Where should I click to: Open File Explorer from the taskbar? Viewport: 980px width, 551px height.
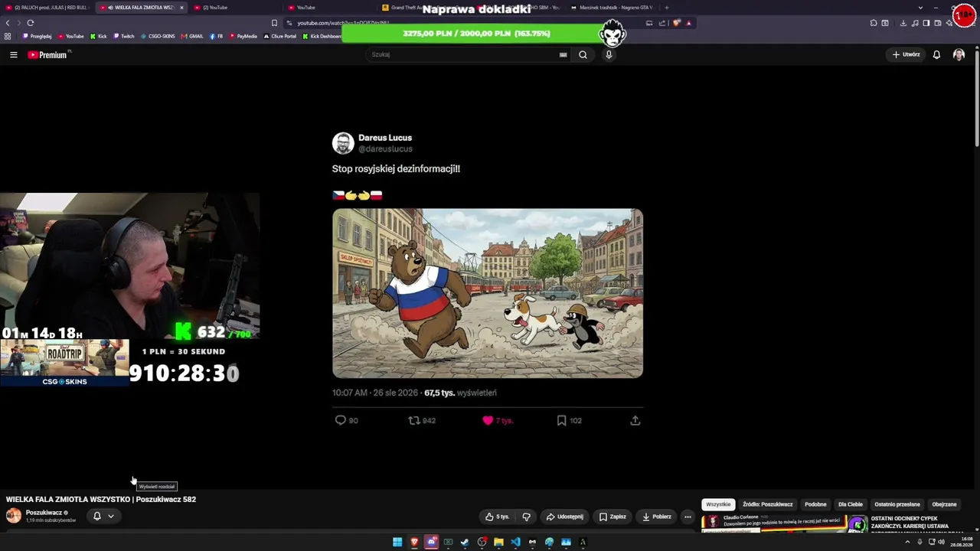498,542
